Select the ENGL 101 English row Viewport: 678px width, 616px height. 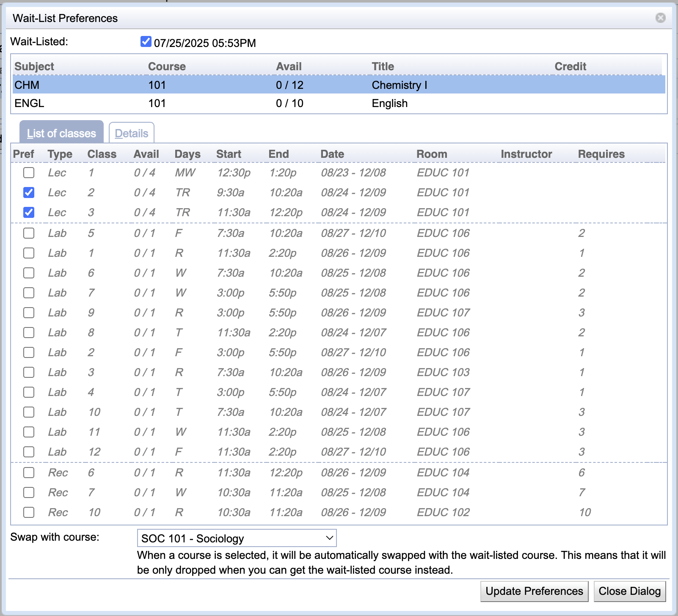[x=339, y=103]
